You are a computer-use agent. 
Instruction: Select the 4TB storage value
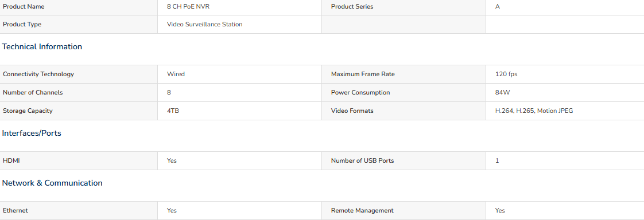[173, 111]
